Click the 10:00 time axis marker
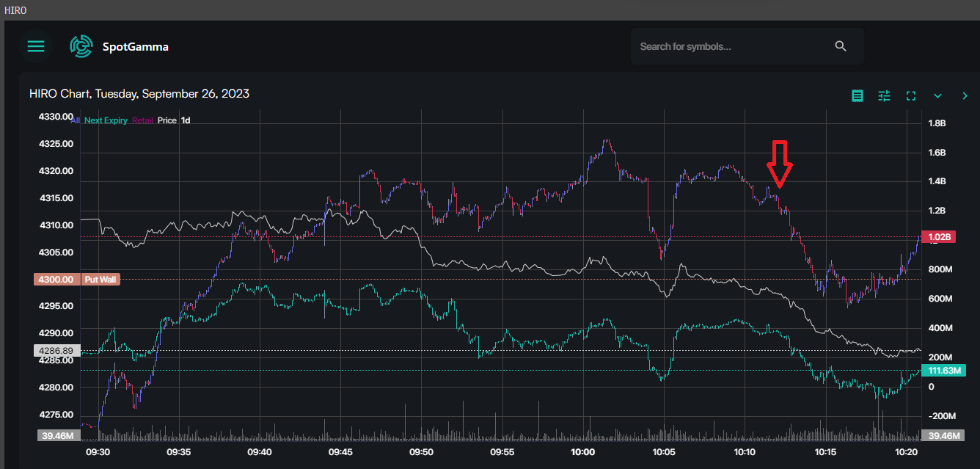 pos(582,452)
